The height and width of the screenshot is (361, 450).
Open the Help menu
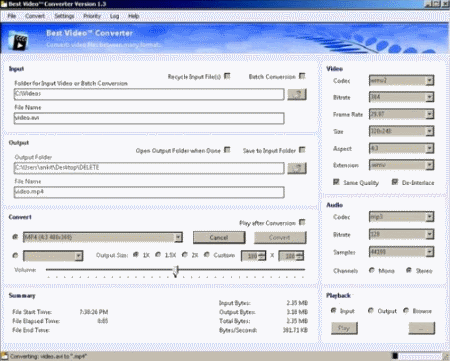[133, 16]
